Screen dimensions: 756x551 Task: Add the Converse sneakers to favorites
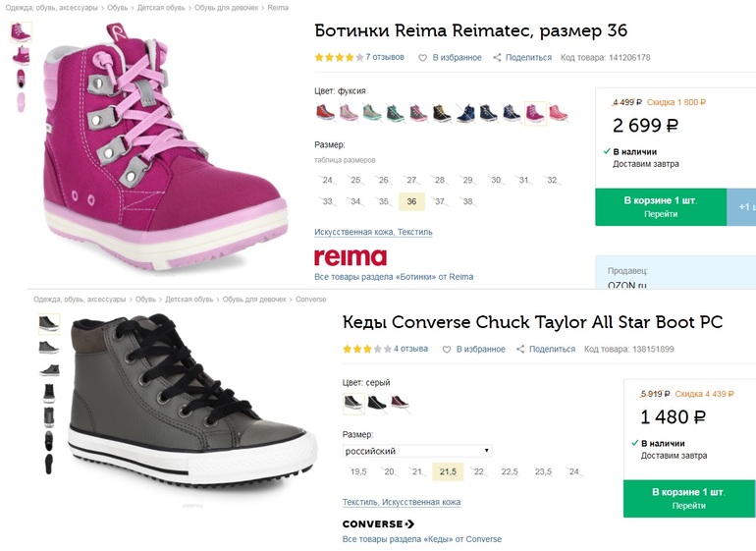point(474,349)
